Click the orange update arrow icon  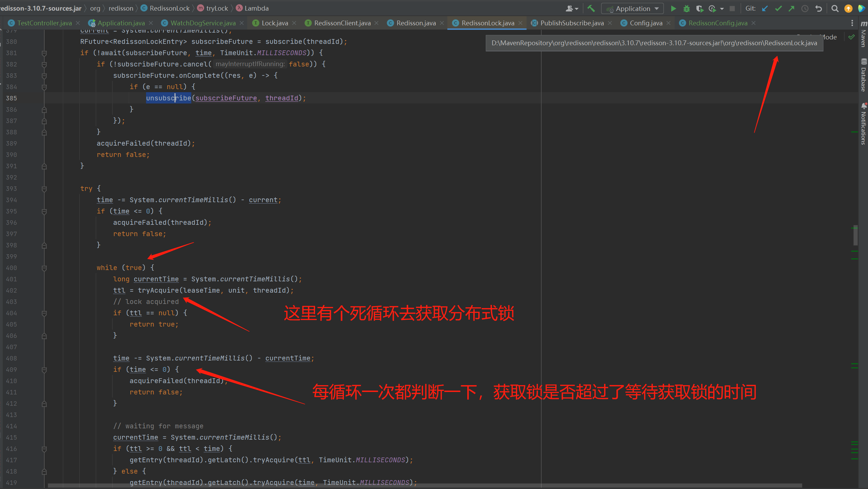tap(848, 9)
